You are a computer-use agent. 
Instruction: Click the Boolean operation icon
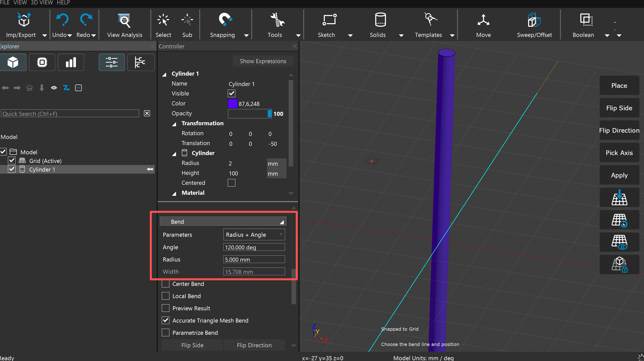click(x=586, y=20)
